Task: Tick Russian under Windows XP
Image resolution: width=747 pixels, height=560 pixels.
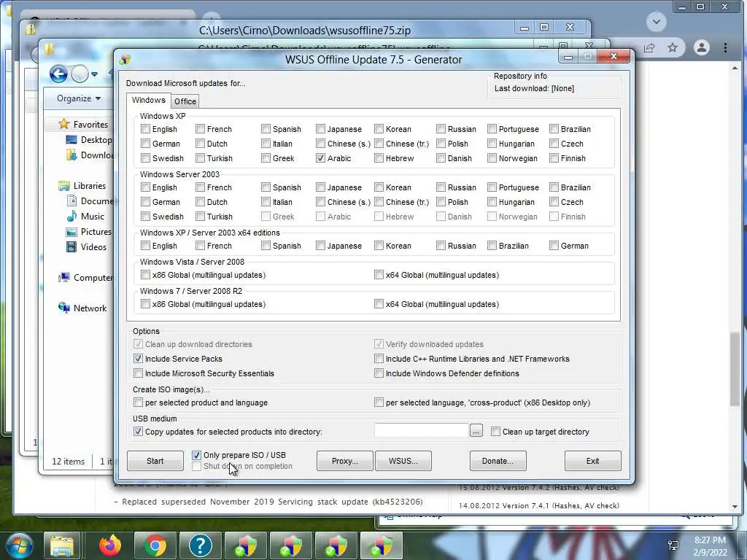Action: point(441,128)
